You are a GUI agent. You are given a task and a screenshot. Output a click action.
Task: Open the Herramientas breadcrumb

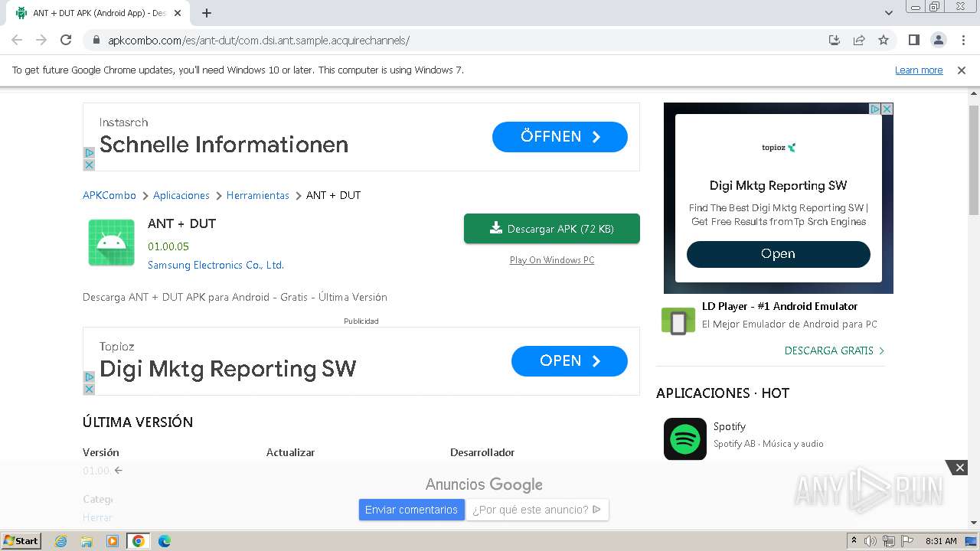pos(258,195)
